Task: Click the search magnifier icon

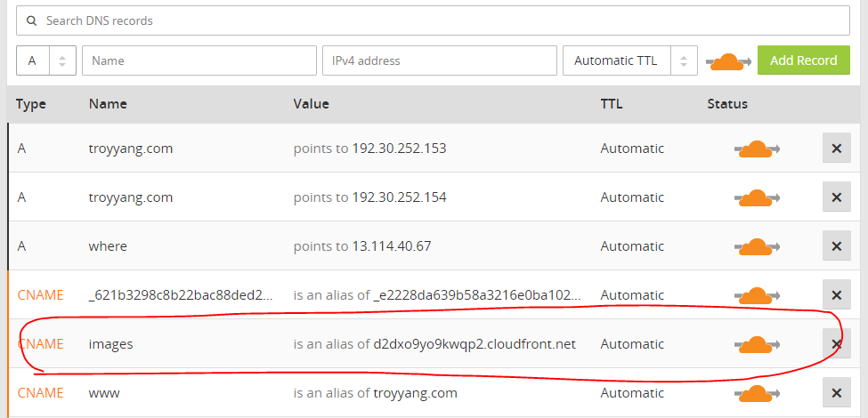Action: (31, 20)
